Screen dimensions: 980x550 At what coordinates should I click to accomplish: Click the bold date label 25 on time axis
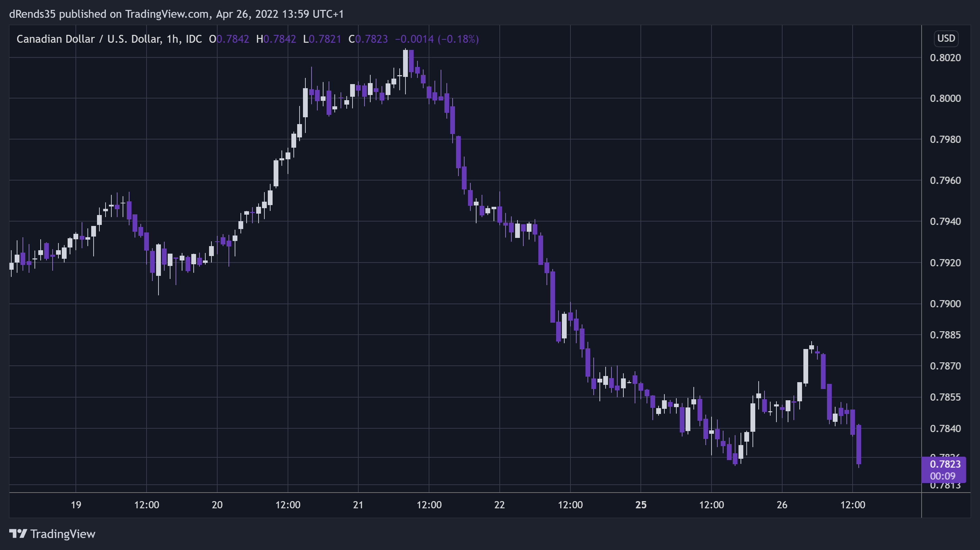(641, 505)
